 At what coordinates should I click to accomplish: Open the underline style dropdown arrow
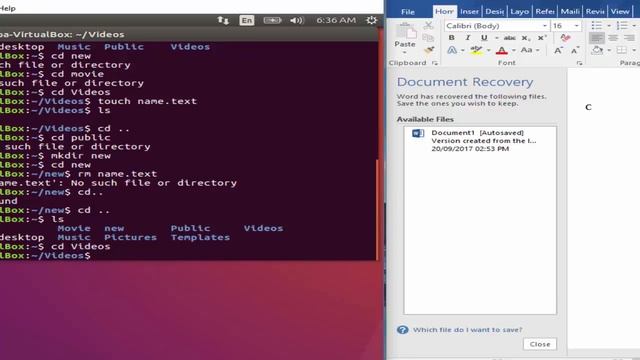pos(497,38)
